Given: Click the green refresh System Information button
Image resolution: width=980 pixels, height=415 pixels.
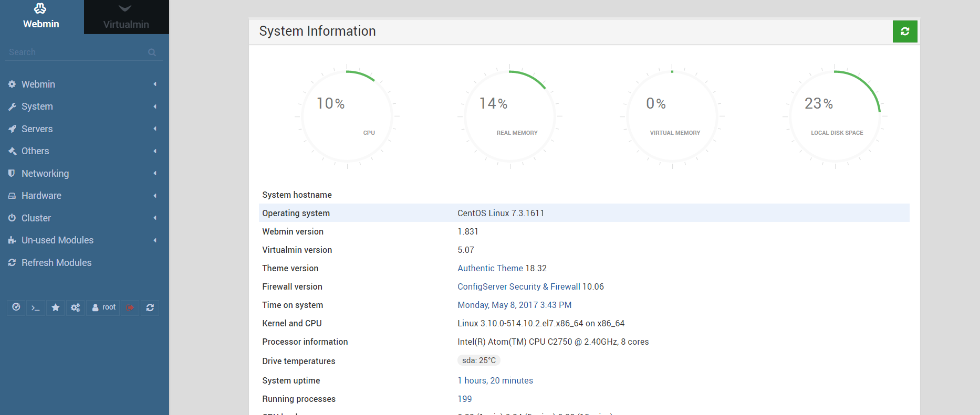Looking at the screenshot, I should [904, 31].
